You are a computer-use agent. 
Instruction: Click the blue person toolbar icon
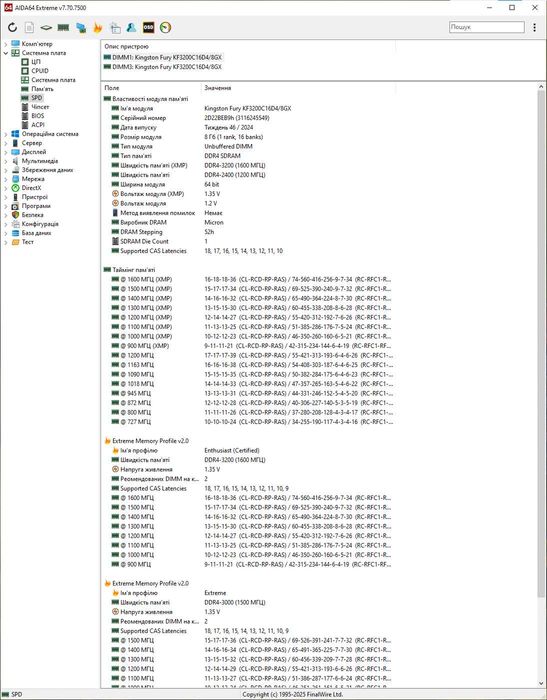(131, 28)
